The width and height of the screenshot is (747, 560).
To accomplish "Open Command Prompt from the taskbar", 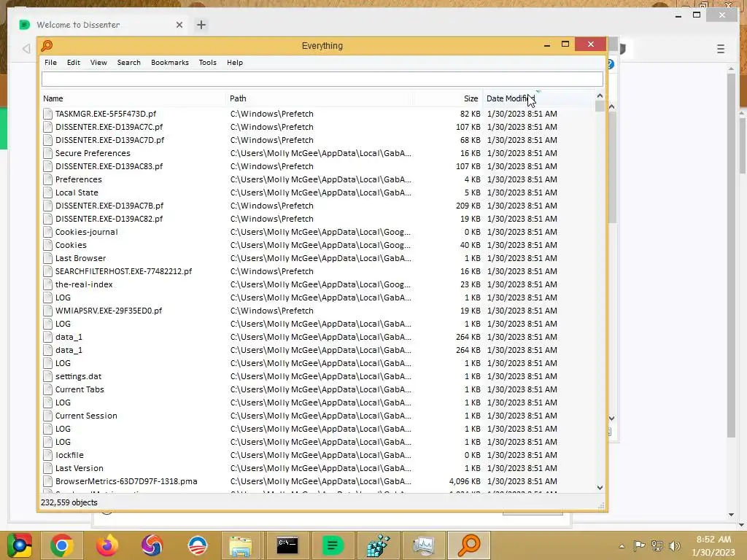I will [287, 545].
